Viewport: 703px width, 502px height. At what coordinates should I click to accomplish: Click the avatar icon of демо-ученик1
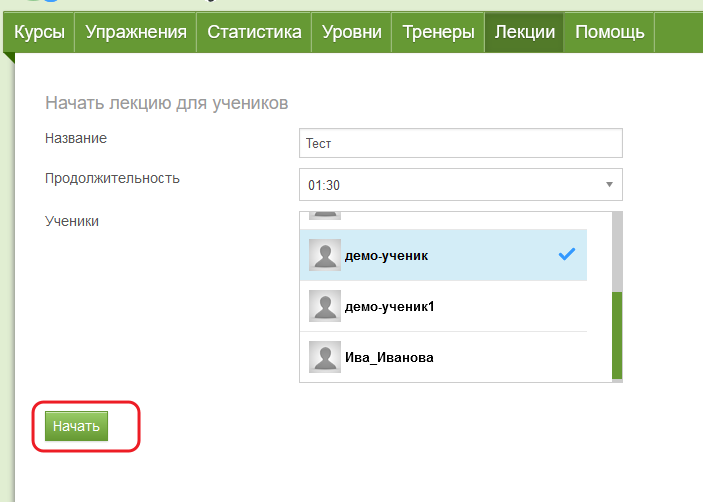coord(325,306)
